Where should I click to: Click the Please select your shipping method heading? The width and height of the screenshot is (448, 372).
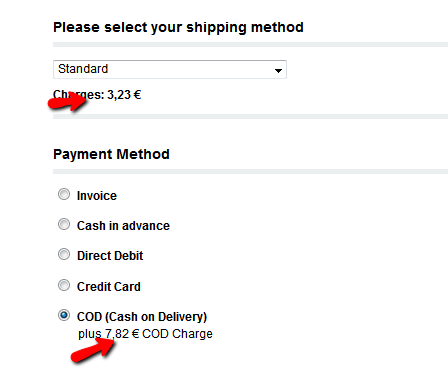click(x=178, y=27)
